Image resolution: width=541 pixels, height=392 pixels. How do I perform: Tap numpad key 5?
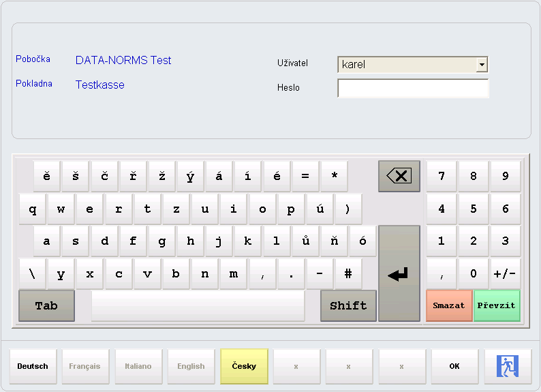pos(474,209)
